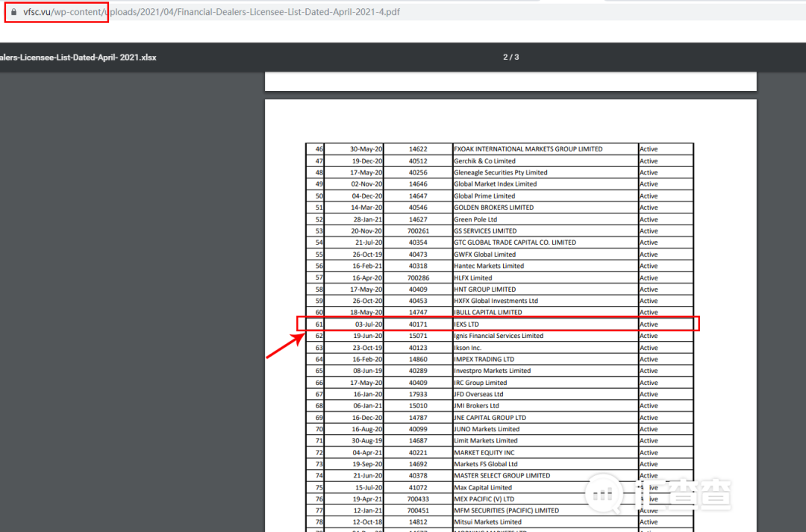Viewport: 806px width, 532px height.
Task: Select Ignis Financial Services Limited cell
Action: [546, 336]
